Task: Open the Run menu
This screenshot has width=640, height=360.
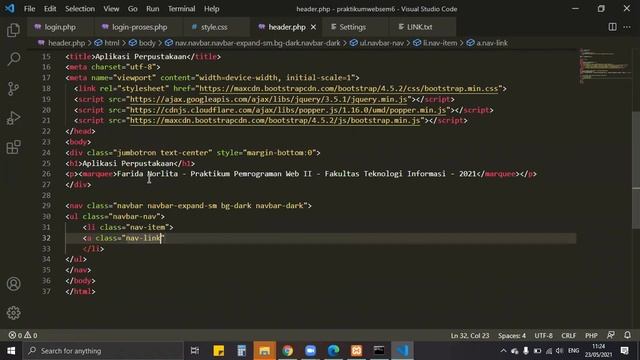Action: click(153, 9)
